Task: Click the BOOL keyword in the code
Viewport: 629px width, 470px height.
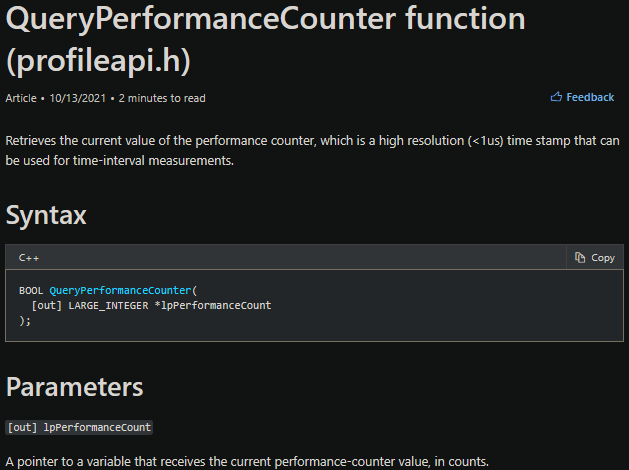Action: click(x=31, y=290)
